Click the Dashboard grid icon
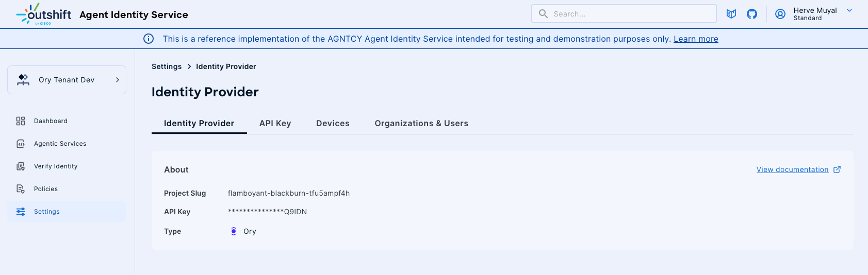Screen dimensions: 868x275 click(x=21, y=121)
